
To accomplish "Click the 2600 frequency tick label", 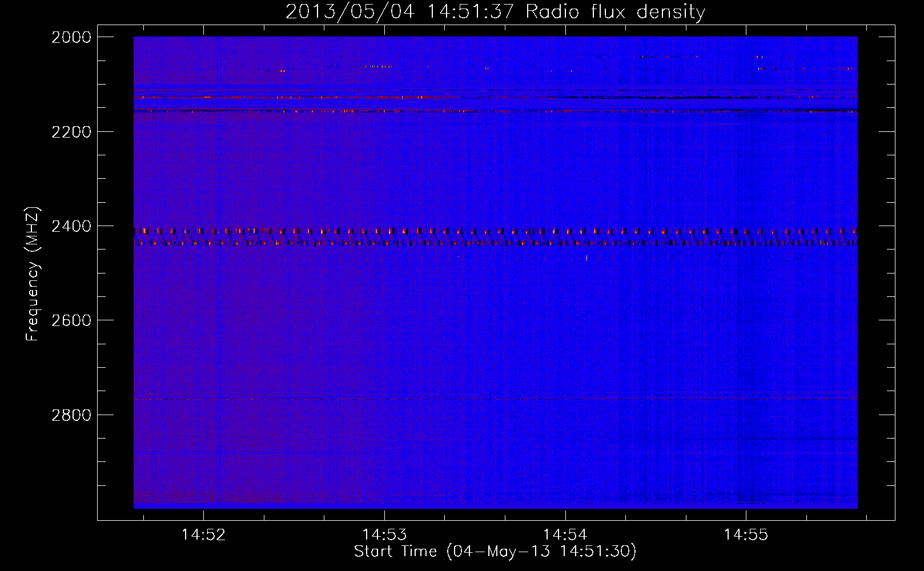I will point(71,320).
